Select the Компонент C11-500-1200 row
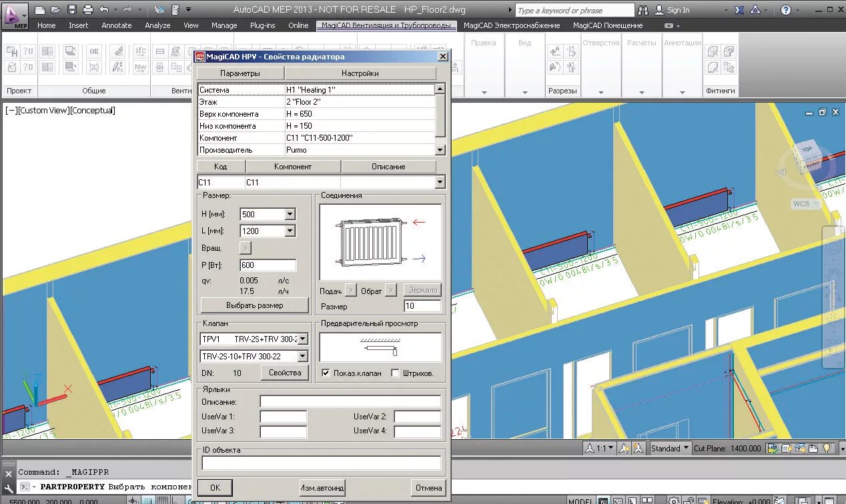846x504 pixels. 316,138
